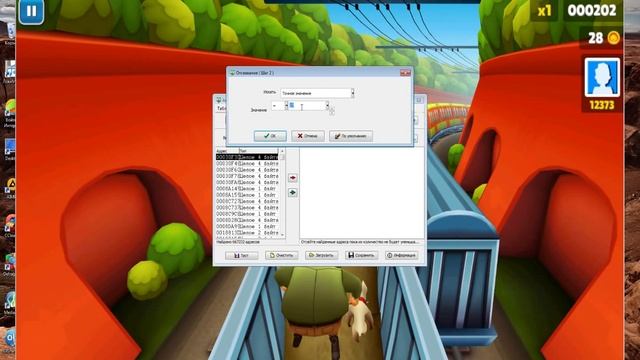This screenshot has height=360, width=640.
Task: Click the green arrow transfer button
Action: point(293,192)
